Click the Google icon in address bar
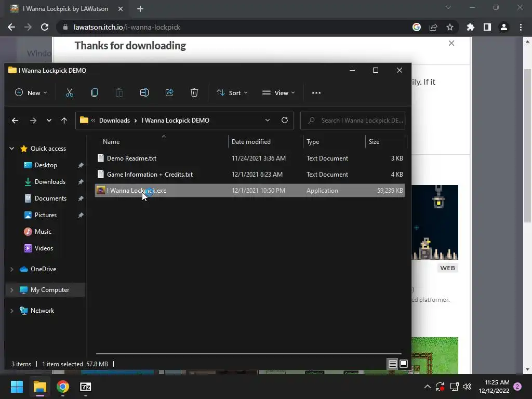 417,27
